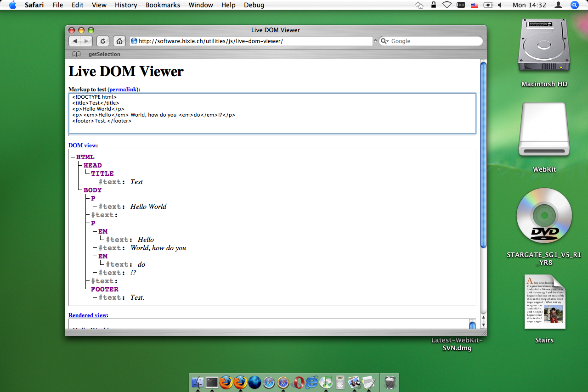Open the History menu
The height and width of the screenshot is (392, 588).
click(x=126, y=5)
